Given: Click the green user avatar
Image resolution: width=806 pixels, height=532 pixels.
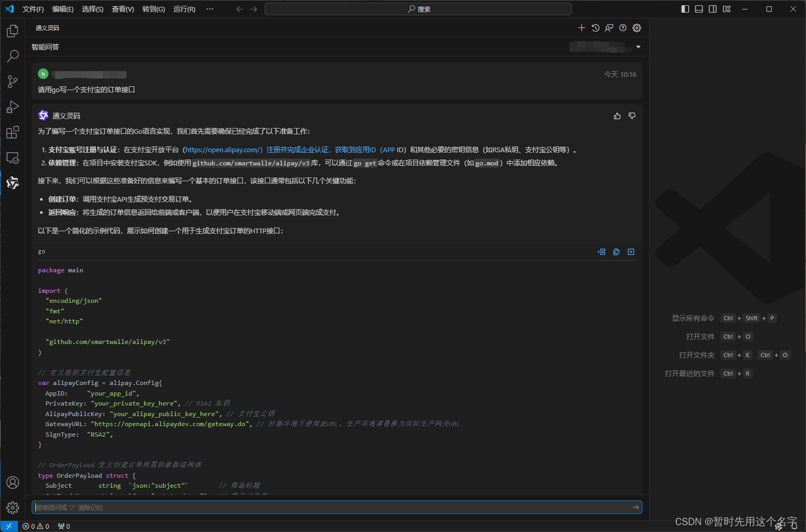Looking at the screenshot, I should pos(43,74).
